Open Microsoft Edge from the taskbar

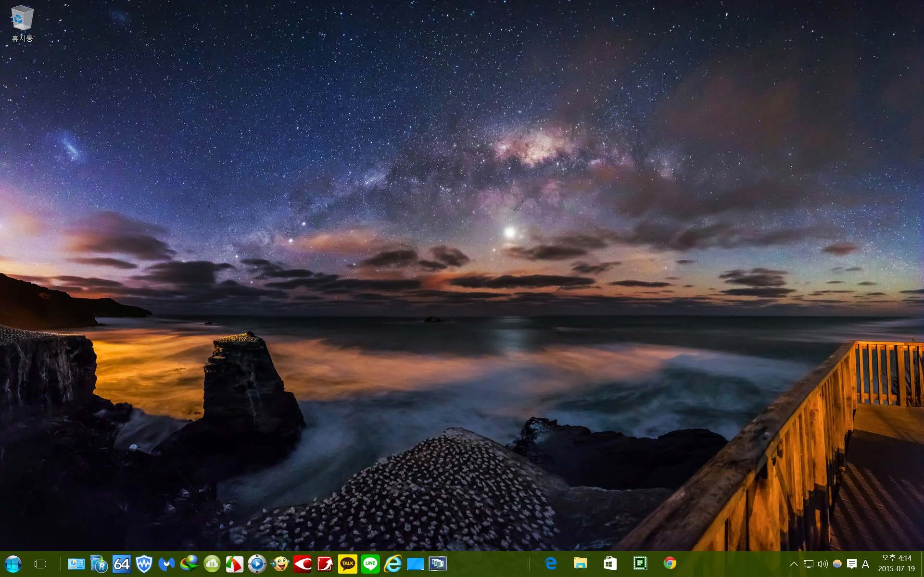click(551, 564)
